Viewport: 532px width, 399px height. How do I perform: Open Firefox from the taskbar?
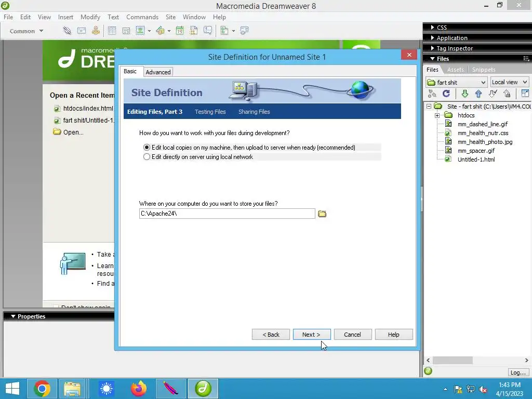[139, 389]
